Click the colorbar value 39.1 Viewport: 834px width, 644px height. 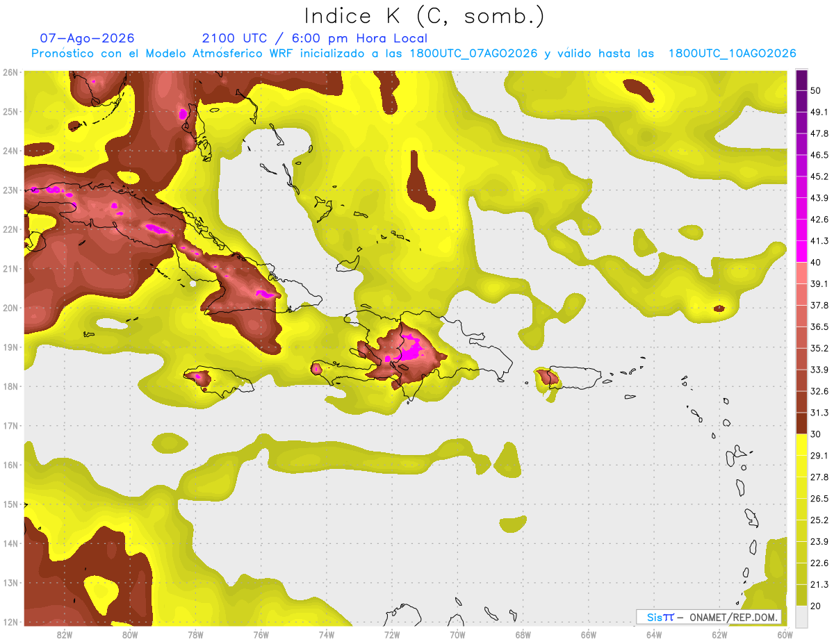point(819,283)
